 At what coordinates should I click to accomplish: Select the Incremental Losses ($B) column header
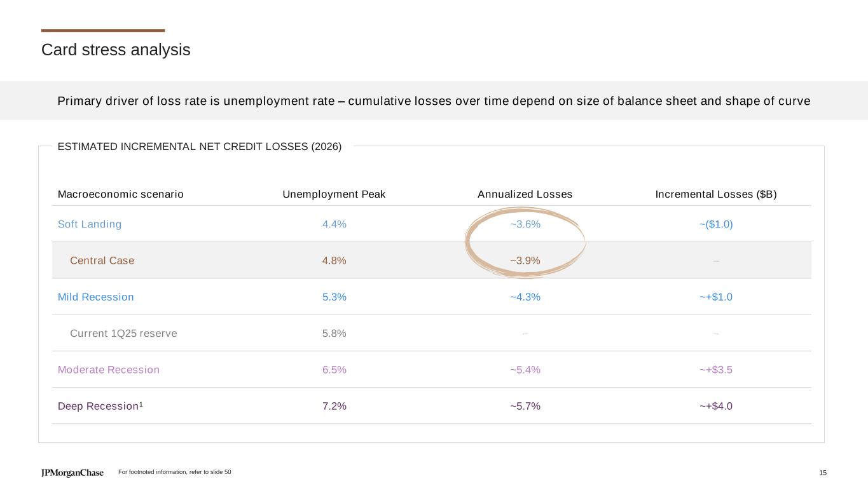[716, 194]
